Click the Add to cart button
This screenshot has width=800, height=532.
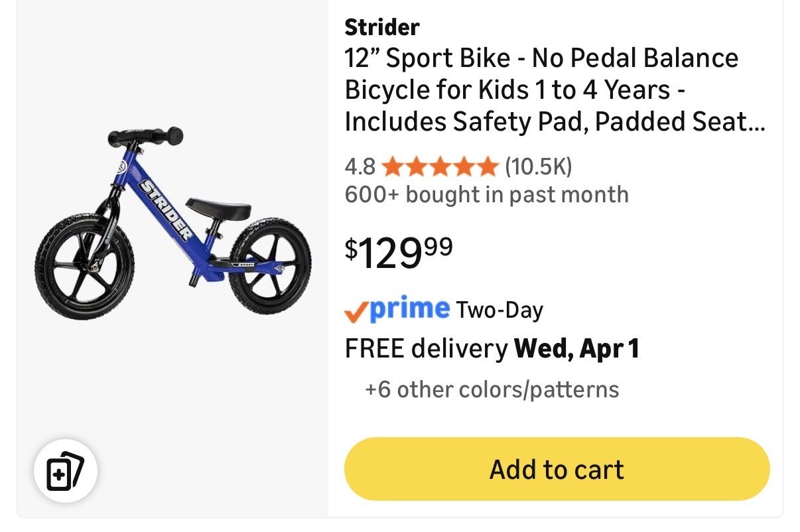557,469
